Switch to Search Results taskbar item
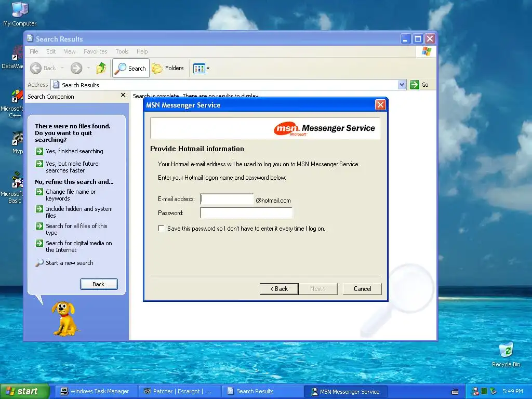Viewport: 532px width, 399px height. pyautogui.click(x=263, y=391)
